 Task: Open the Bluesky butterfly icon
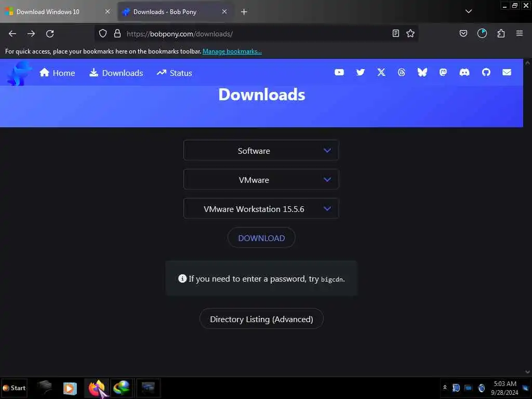click(422, 72)
